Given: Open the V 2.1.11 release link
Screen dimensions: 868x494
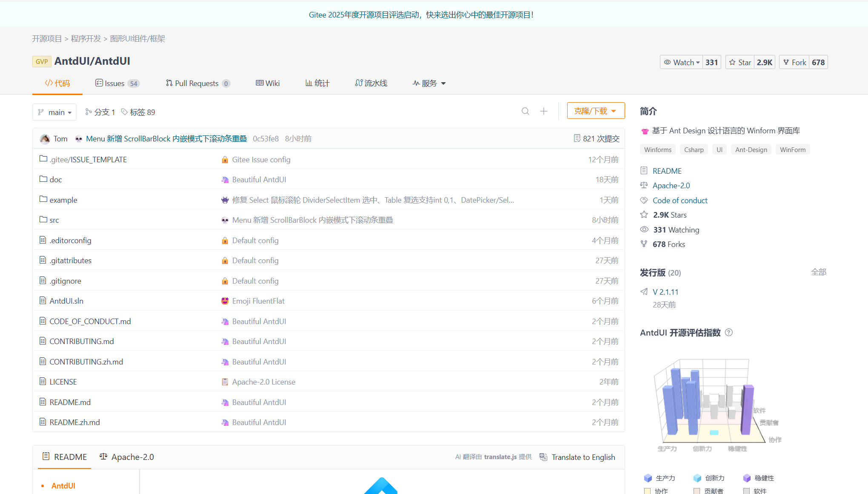Looking at the screenshot, I should point(665,292).
